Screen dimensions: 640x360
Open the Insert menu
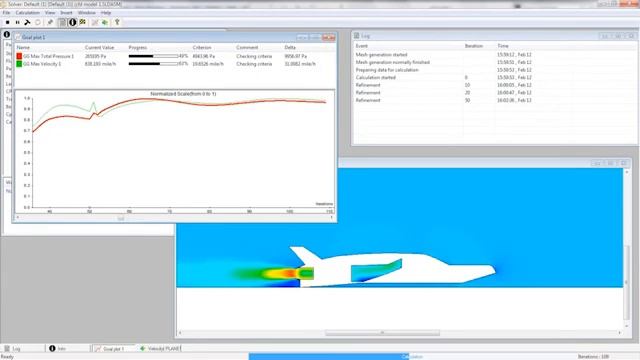[66, 13]
